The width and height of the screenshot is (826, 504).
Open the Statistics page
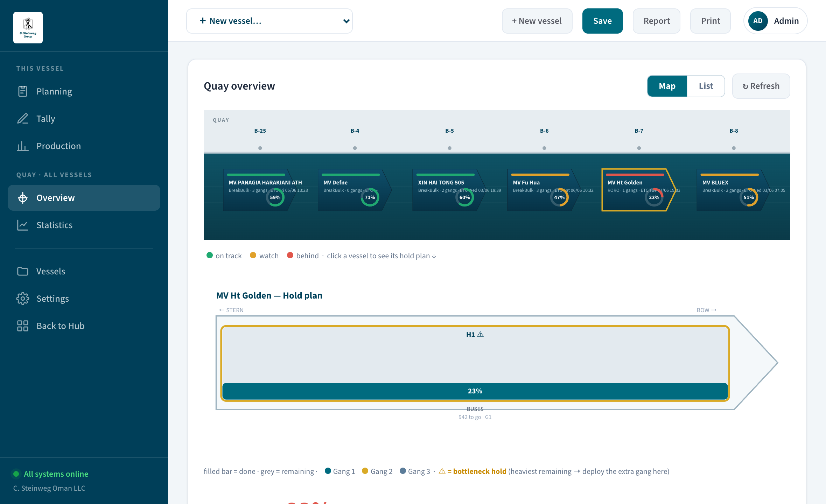coord(84,225)
